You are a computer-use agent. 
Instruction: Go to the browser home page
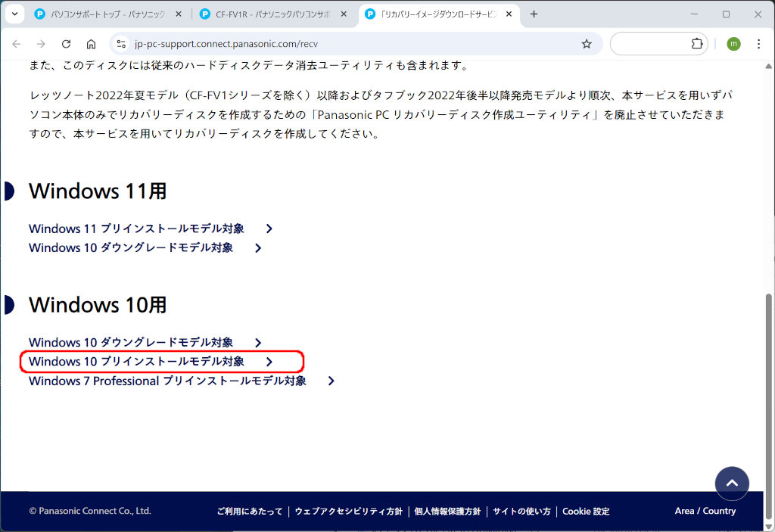pos(91,44)
